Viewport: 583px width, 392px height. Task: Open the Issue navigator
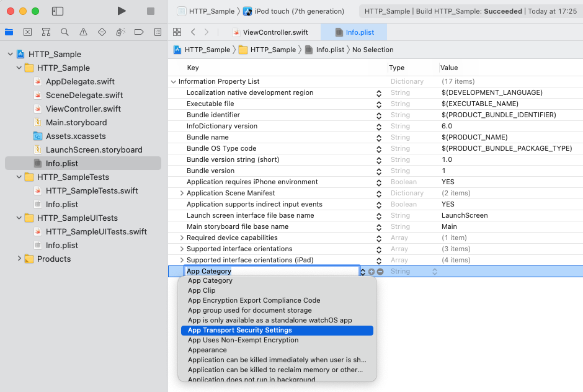click(x=83, y=32)
